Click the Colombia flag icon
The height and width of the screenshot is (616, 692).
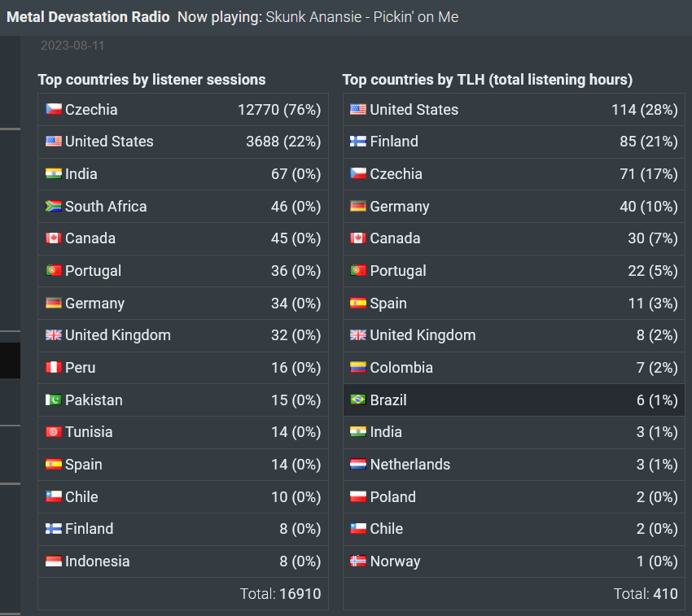click(x=358, y=367)
